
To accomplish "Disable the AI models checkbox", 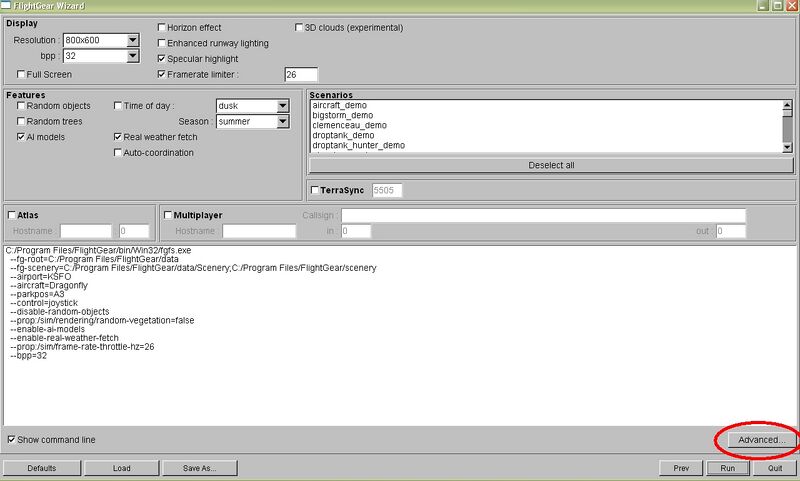I will coord(21,137).
